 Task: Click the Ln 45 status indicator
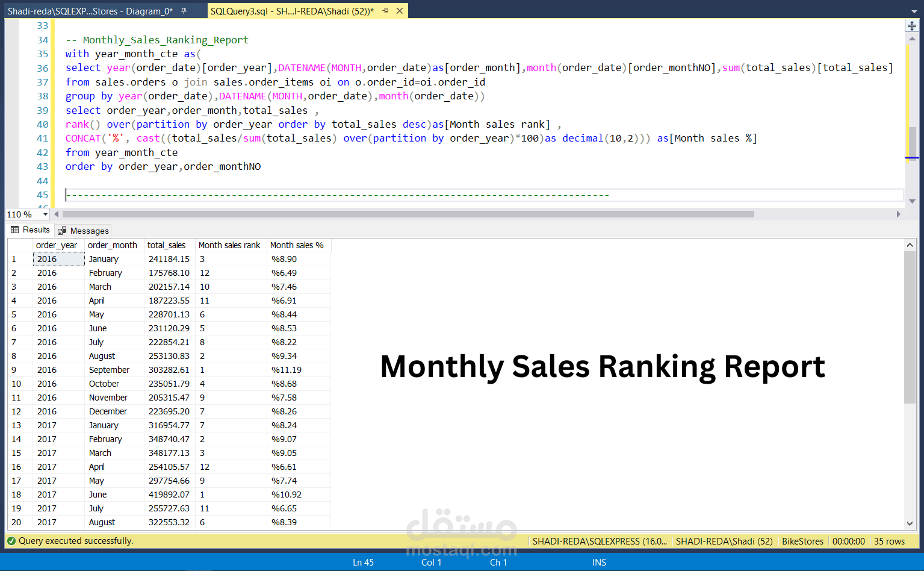click(x=363, y=562)
